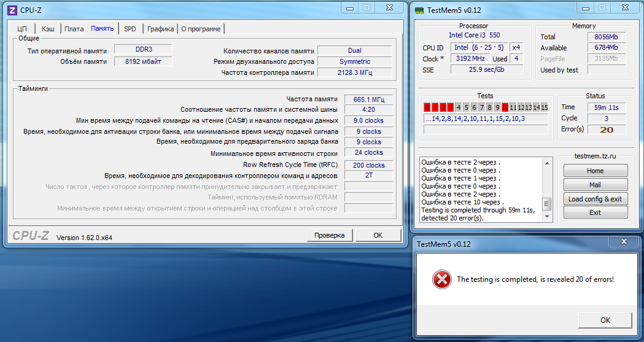Click the 3192 MHz clock value

pos(470,58)
